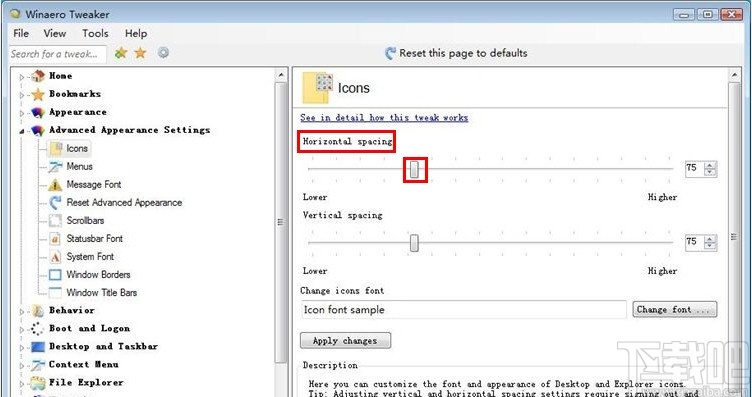
Task: Open Reset Advanced Appearance item
Action: [124, 203]
